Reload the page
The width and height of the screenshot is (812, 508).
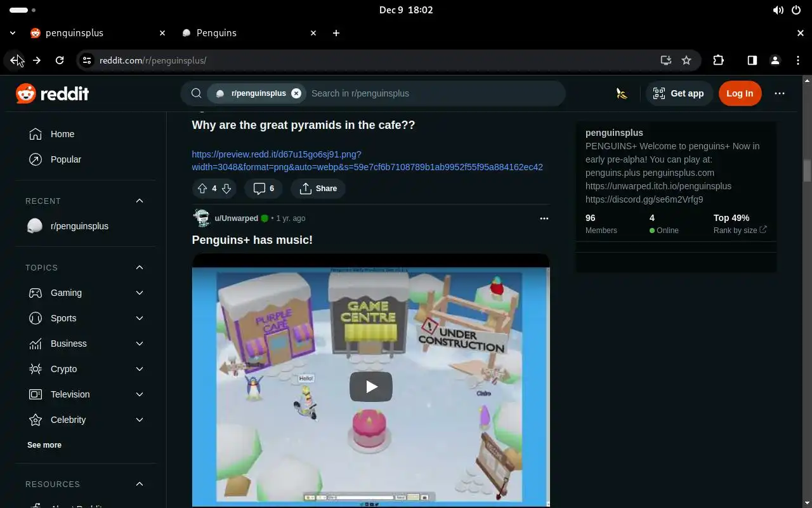60,60
